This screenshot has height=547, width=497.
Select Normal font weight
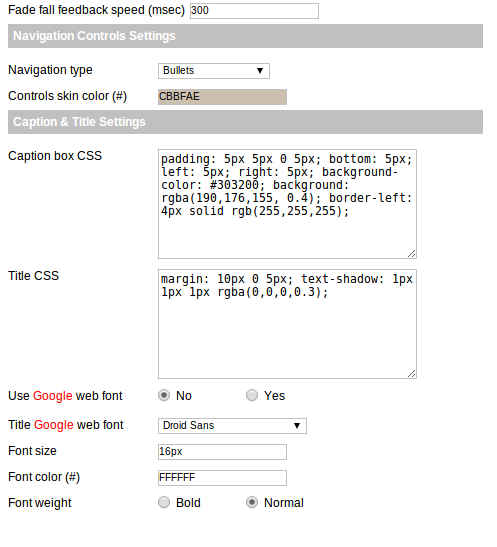(252, 502)
